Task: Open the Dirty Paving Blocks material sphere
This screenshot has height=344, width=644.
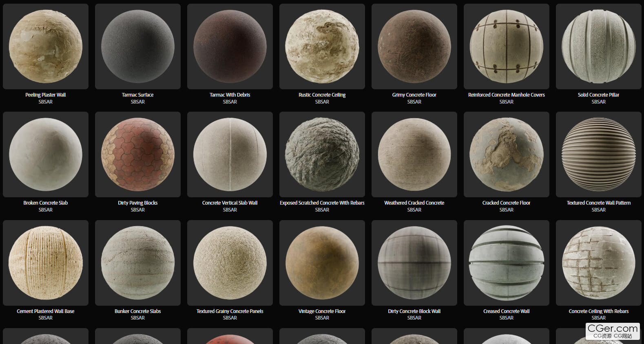Action: point(138,154)
